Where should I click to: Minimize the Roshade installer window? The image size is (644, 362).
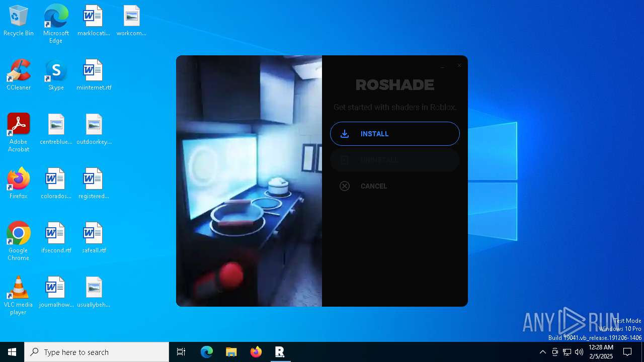[442, 66]
